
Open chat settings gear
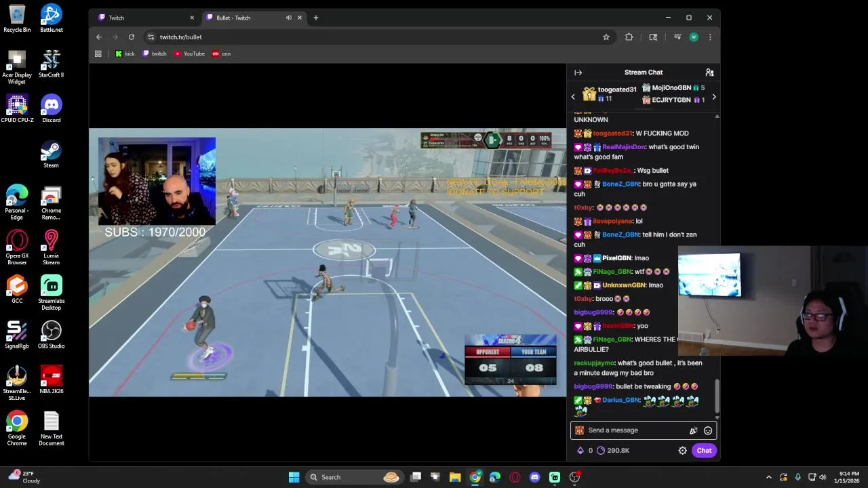683,451
